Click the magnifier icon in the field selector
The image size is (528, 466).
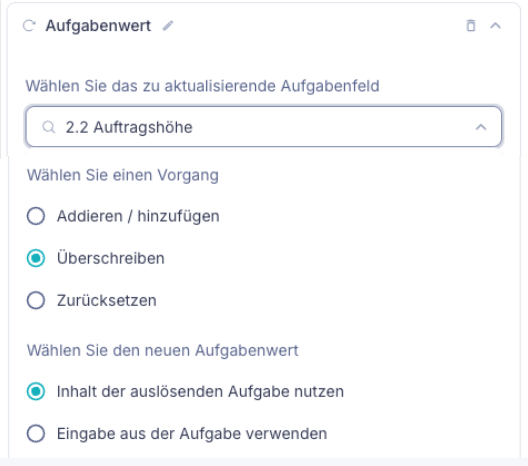48,127
